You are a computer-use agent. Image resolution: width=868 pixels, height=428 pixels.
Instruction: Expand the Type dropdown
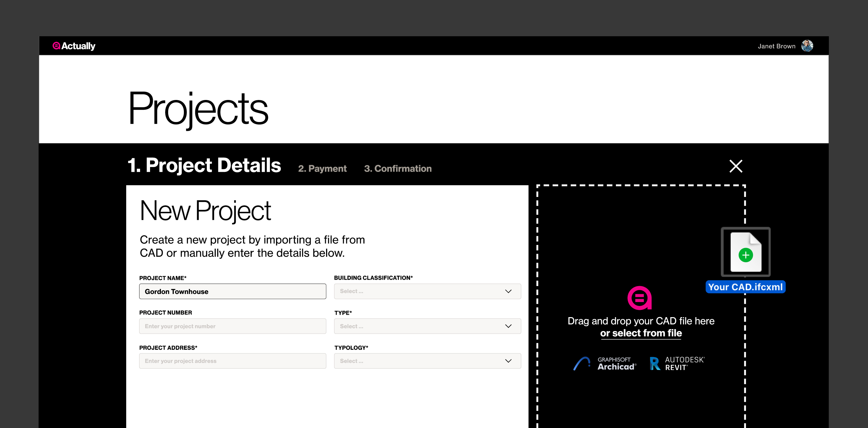(x=427, y=326)
